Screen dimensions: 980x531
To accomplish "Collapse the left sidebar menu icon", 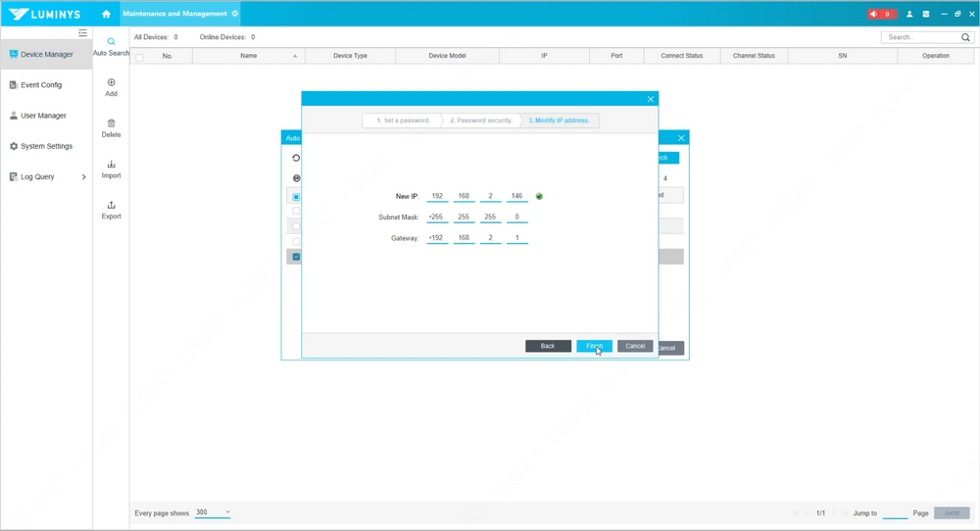I will tap(83, 33).
